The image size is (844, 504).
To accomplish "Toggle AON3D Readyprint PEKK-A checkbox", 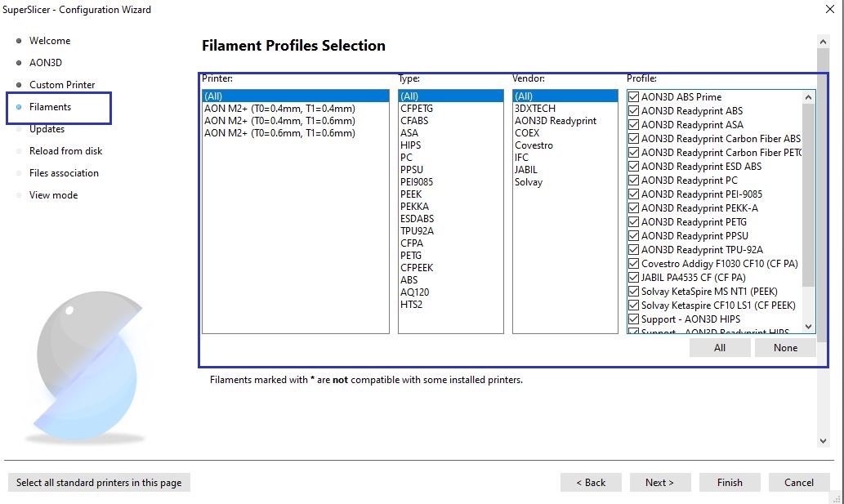I will 633,208.
